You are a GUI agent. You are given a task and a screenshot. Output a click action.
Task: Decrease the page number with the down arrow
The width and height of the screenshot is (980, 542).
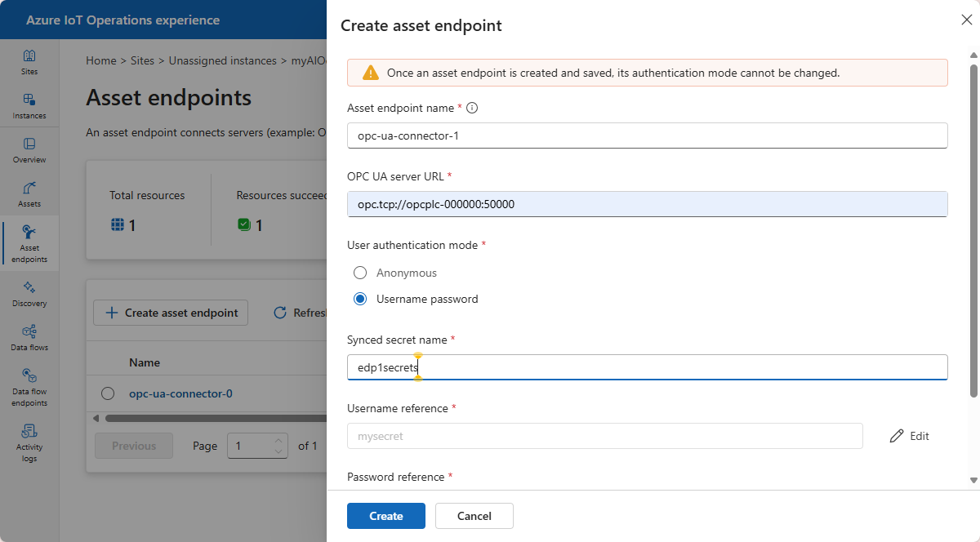coord(278,451)
